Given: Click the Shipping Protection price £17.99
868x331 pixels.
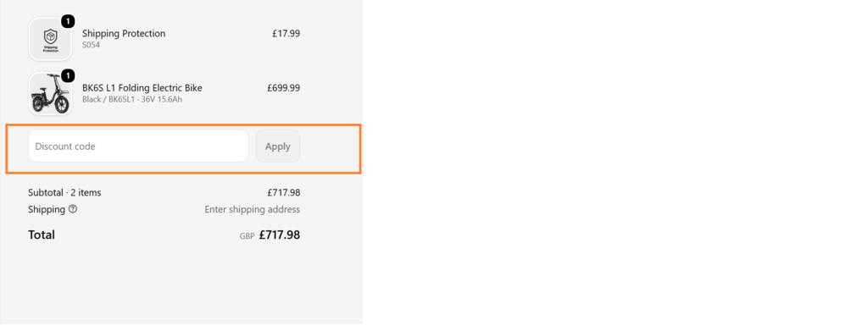Looking at the screenshot, I should coord(287,33).
